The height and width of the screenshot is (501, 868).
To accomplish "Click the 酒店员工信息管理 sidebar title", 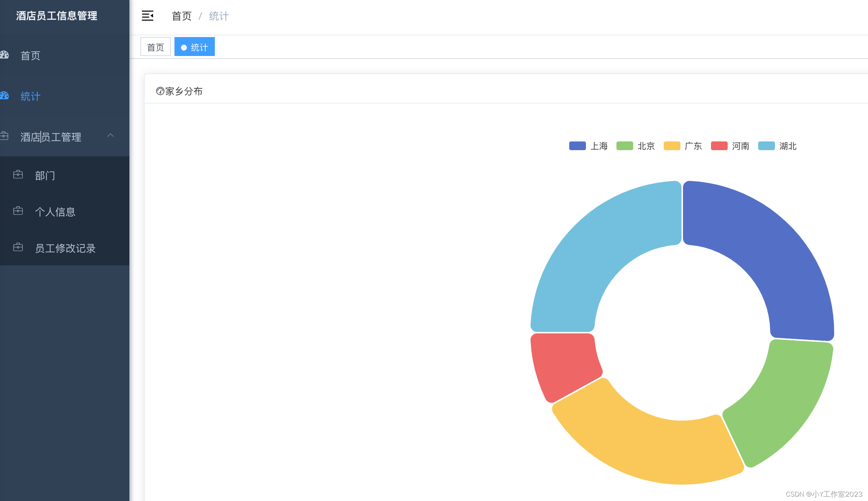I will [x=57, y=16].
